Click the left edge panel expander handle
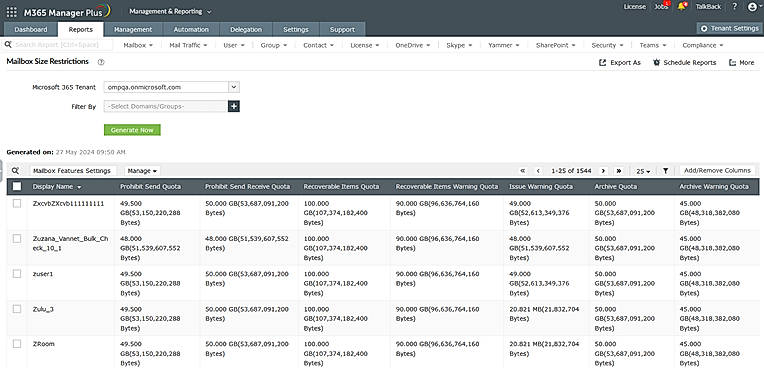The width and height of the screenshot is (764, 368). [x=1, y=170]
